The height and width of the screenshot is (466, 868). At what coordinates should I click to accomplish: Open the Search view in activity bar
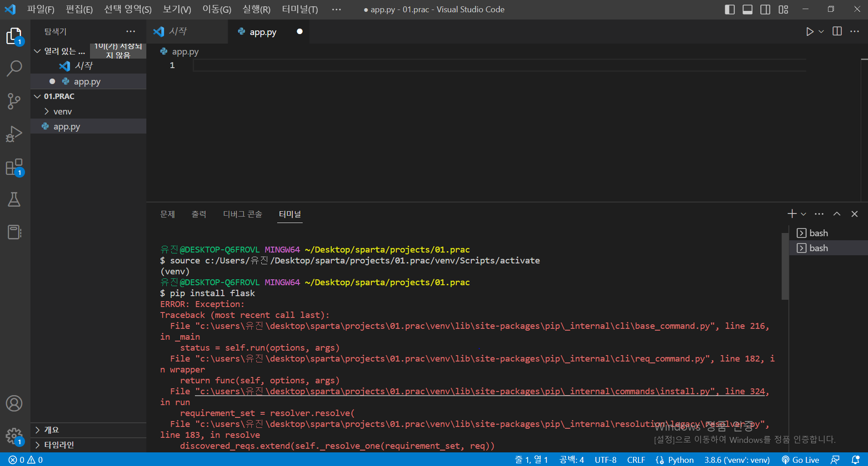pyautogui.click(x=15, y=69)
